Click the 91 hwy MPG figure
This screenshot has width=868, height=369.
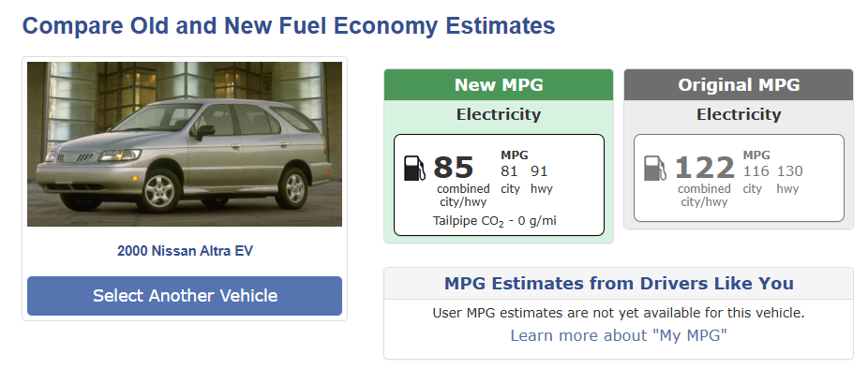pos(539,171)
